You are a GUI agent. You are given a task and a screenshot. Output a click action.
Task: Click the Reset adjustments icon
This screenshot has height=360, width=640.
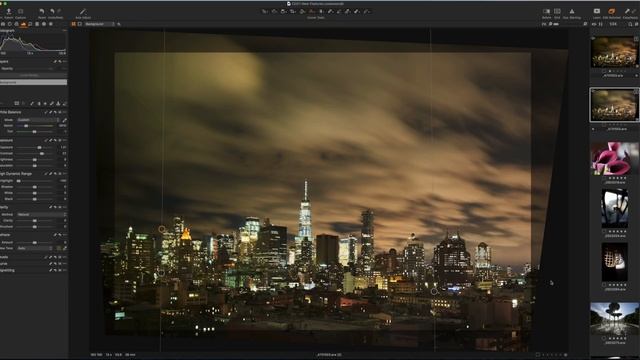[42, 11]
